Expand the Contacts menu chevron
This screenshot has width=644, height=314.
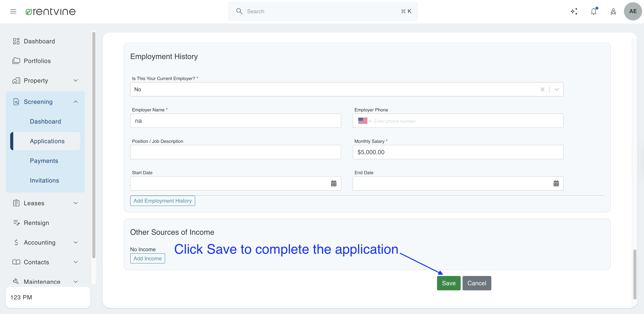pos(76,262)
